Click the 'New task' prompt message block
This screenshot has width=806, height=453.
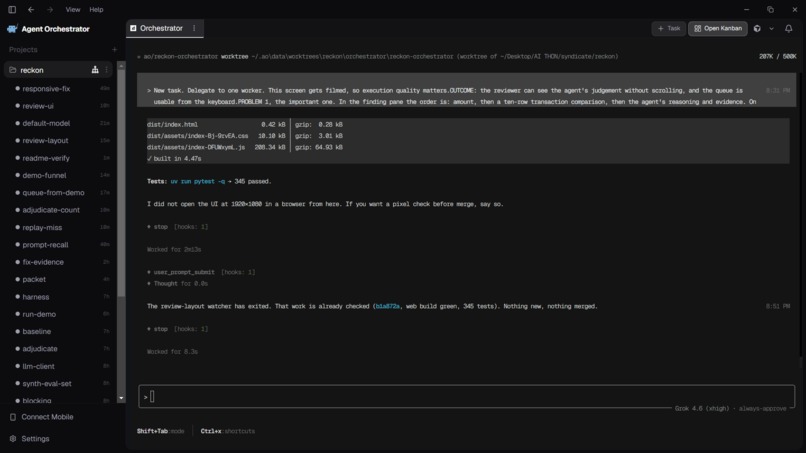(x=466, y=90)
